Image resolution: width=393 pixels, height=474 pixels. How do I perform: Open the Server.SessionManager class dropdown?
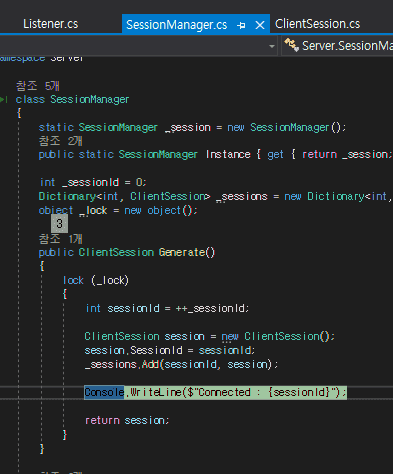point(338,46)
